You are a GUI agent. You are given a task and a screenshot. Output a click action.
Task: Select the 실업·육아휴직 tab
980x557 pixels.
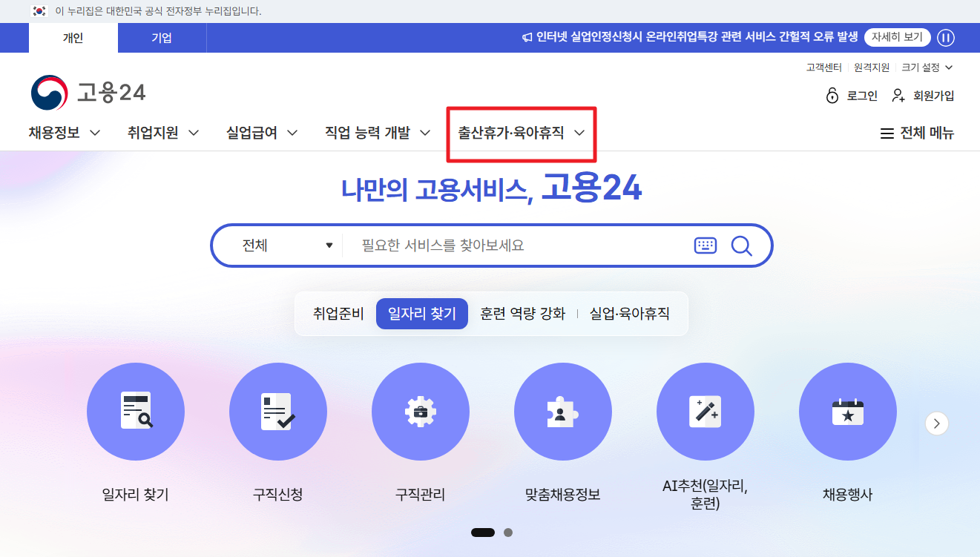(630, 314)
